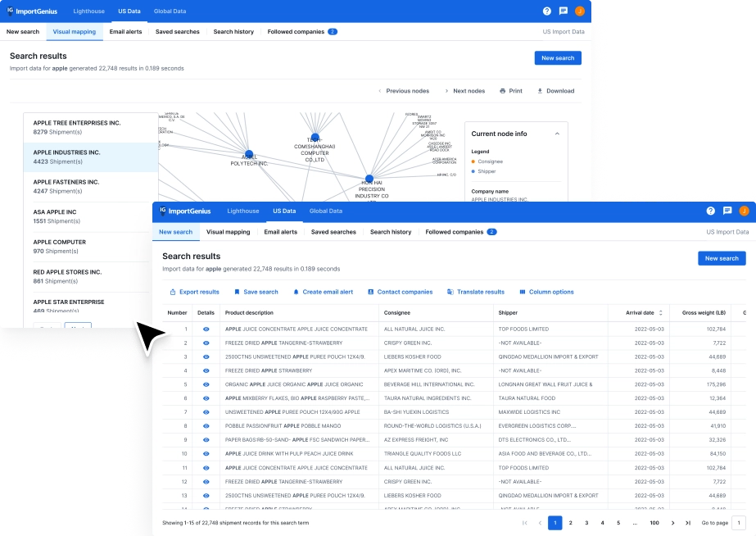
Task: View details eye icon for row 9
Action: click(x=206, y=440)
